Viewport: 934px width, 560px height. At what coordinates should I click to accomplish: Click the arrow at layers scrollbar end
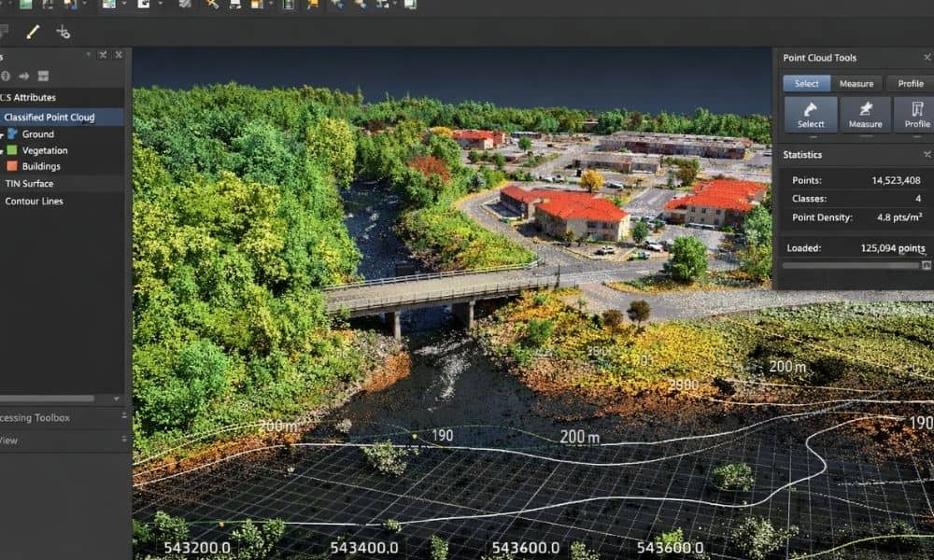pyautogui.click(x=114, y=399)
